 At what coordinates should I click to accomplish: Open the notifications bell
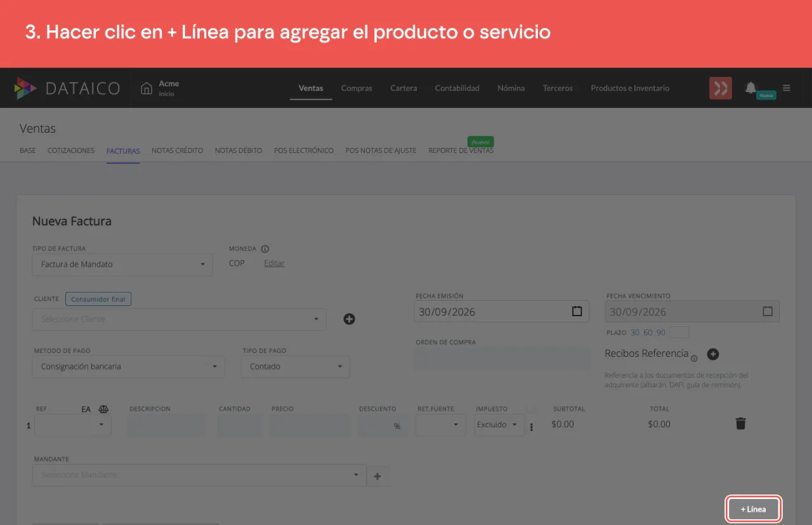click(x=750, y=88)
